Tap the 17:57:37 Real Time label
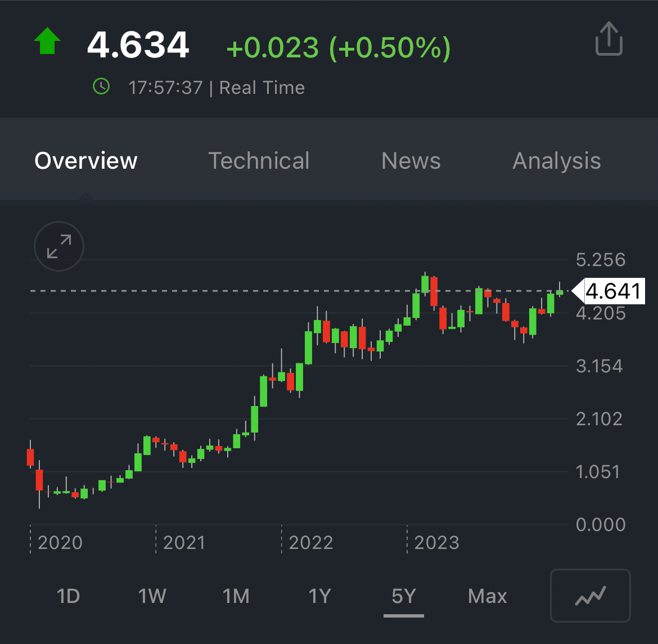The width and height of the screenshot is (658, 644). tap(217, 88)
